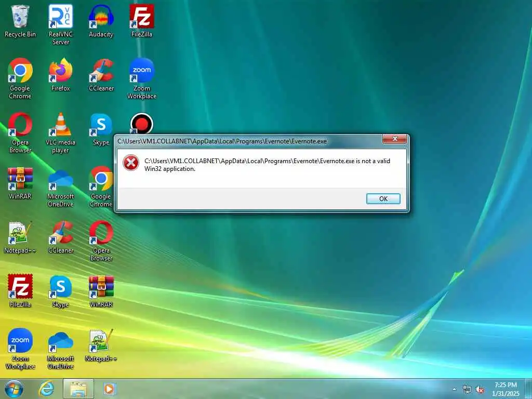
Task: Select the FileZilla shortcut beside Audacity
Action: (142, 21)
